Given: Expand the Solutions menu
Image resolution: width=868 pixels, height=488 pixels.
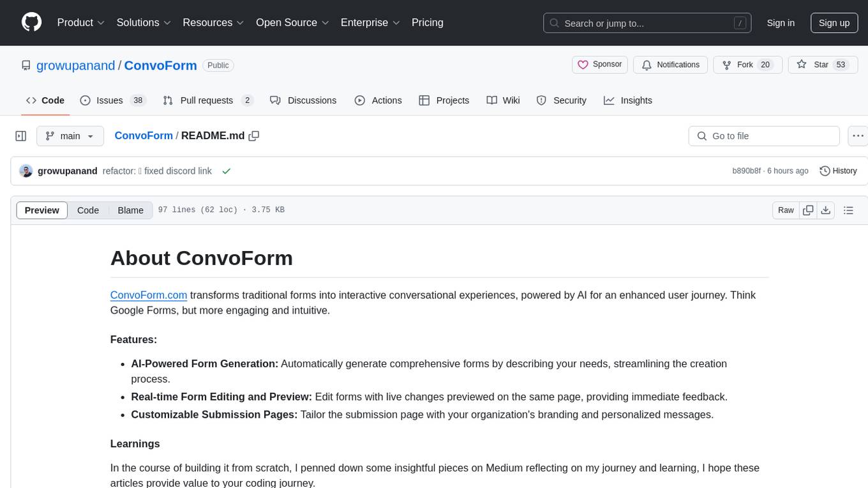Looking at the screenshot, I should (144, 22).
